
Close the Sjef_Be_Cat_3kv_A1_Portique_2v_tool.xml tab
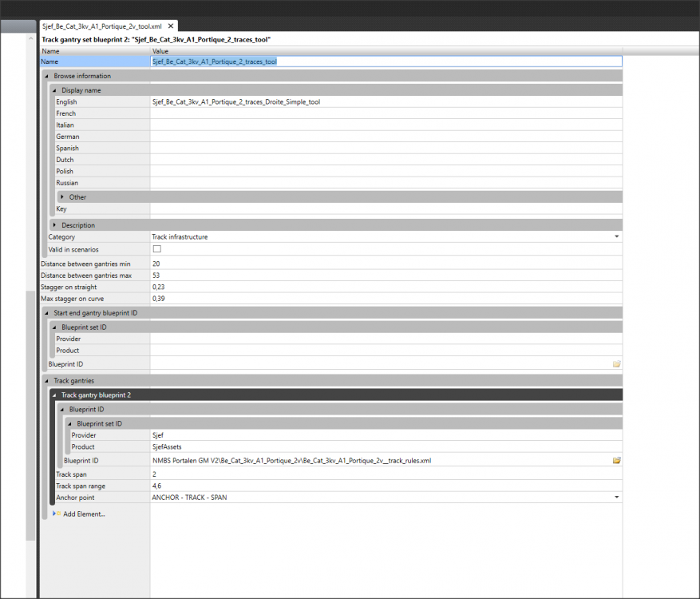(172, 26)
